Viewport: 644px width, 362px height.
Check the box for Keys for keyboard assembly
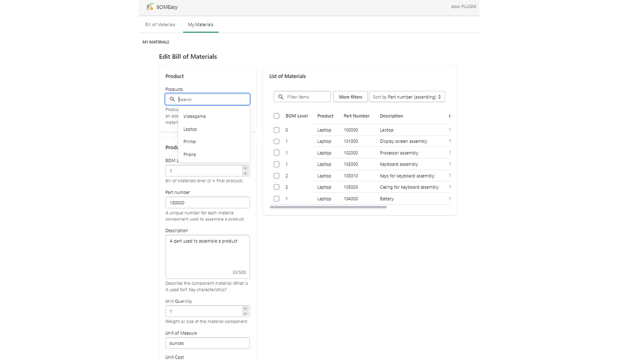click(276, 176)
